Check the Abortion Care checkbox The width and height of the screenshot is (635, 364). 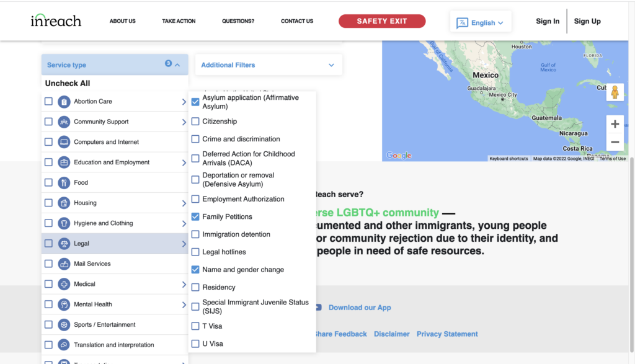pyautogui.click(x=48, y=101)
